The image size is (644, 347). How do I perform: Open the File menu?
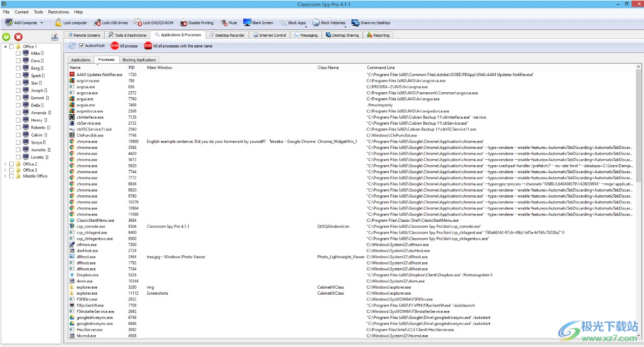tap(6, 12)
